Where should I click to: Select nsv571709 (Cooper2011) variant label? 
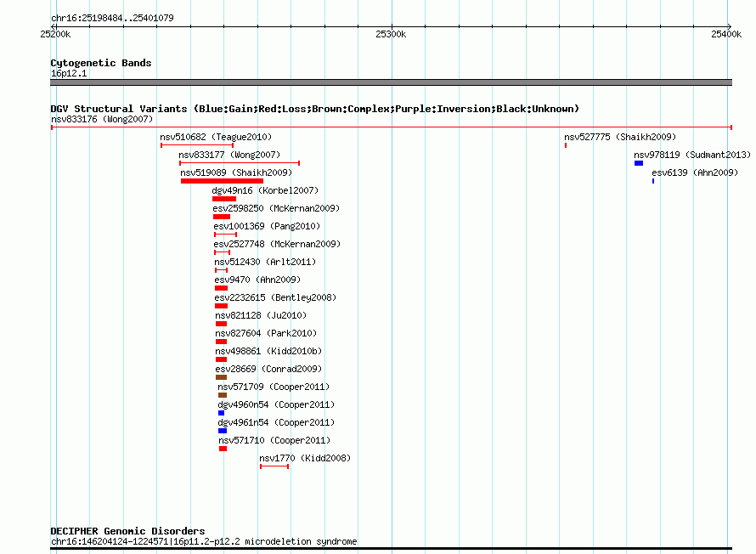[274, 387]
